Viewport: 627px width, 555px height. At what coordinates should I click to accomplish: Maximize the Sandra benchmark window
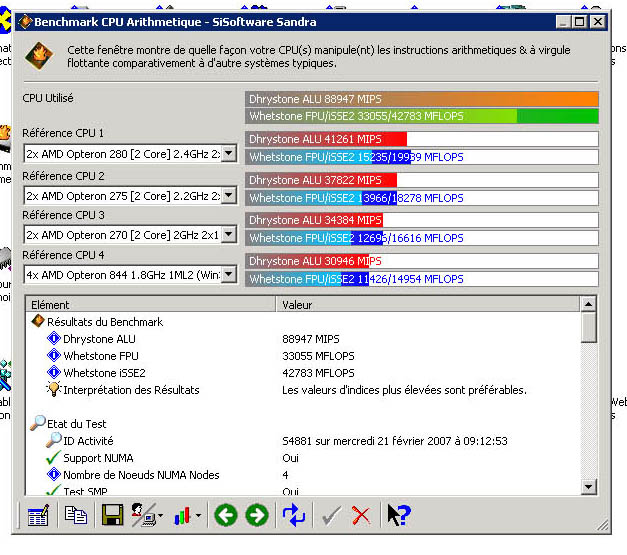pyautogui.click(x=579, y=22)
